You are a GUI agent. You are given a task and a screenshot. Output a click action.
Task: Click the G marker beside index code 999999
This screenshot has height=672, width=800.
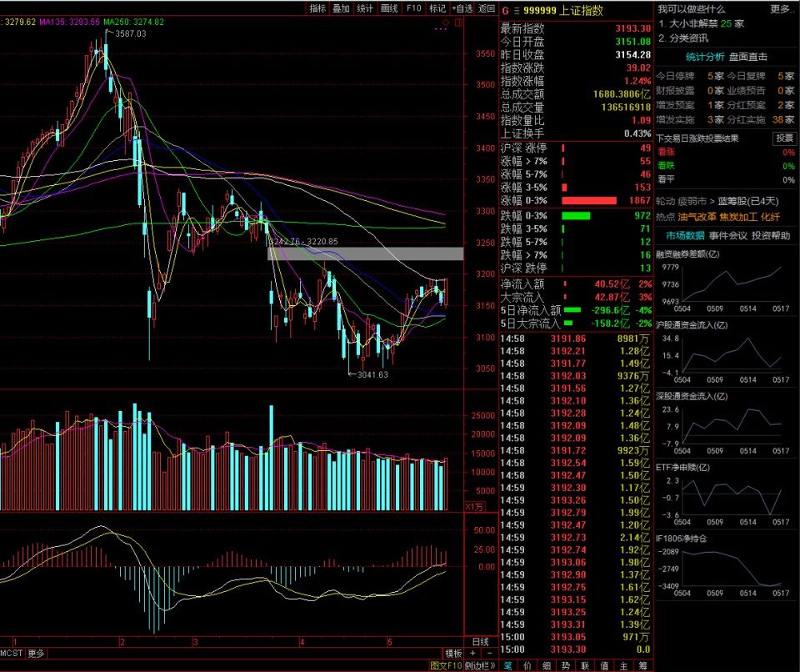click(x=505, y=10)
